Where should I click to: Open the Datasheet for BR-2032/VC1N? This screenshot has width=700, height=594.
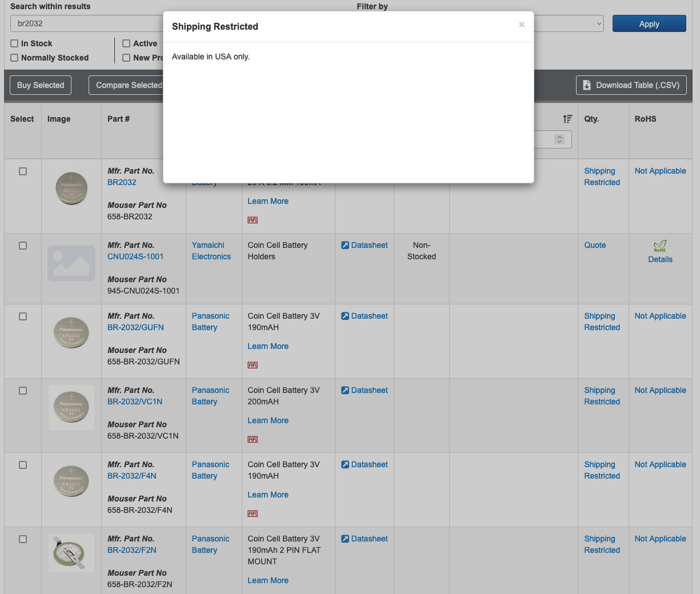click(365, 390)
